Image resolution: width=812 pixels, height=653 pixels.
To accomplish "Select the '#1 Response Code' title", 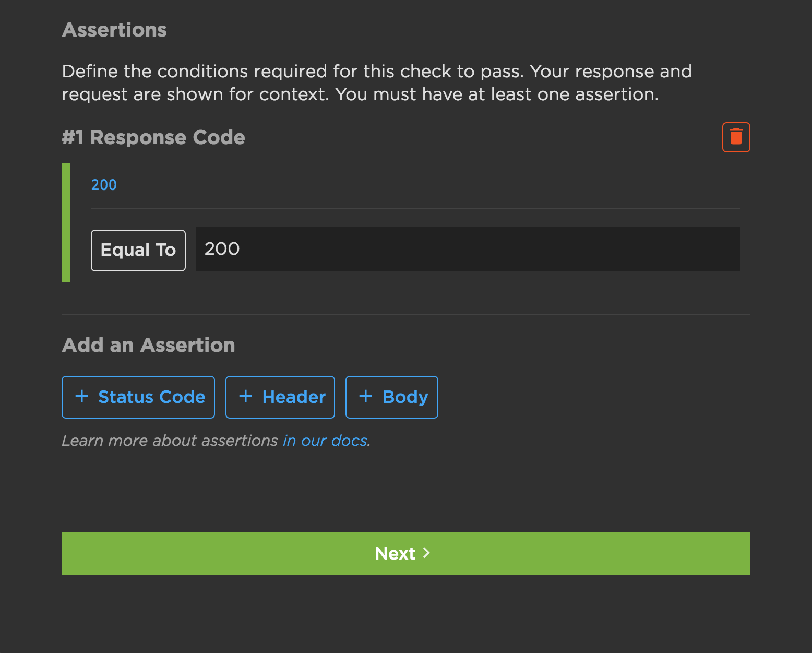I will (x=153, y=137).
